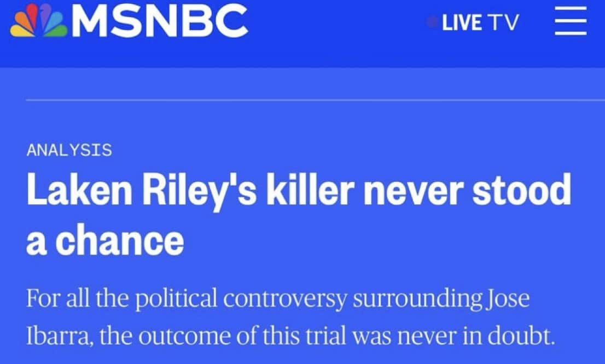This screenshot has height=364, width=605.
Task: Open the hamburger navigation menu
Action: (x=571, y=23)
